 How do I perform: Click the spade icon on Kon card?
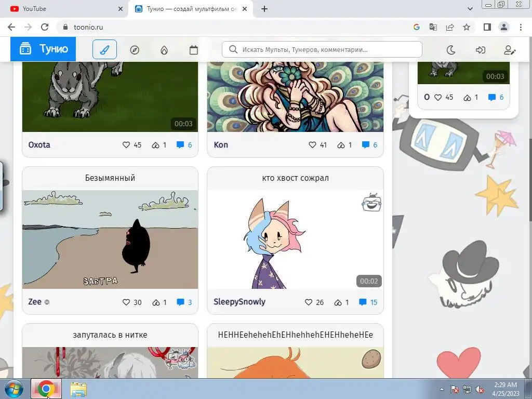coord(341,145)
